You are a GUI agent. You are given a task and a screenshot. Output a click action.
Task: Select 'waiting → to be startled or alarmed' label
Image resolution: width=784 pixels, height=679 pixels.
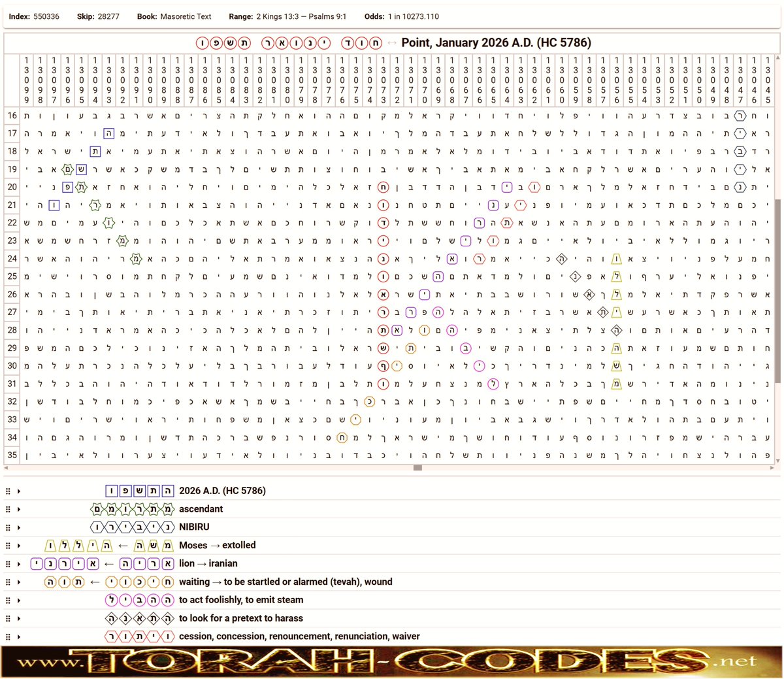point(286,582)
